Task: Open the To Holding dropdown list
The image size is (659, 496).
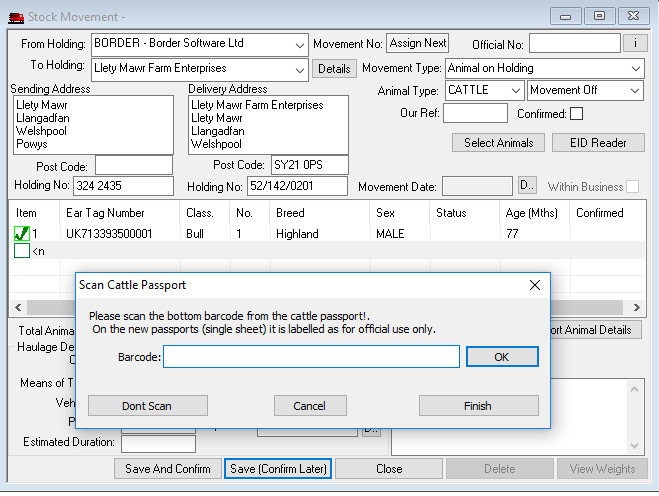Action: [300, 69]
